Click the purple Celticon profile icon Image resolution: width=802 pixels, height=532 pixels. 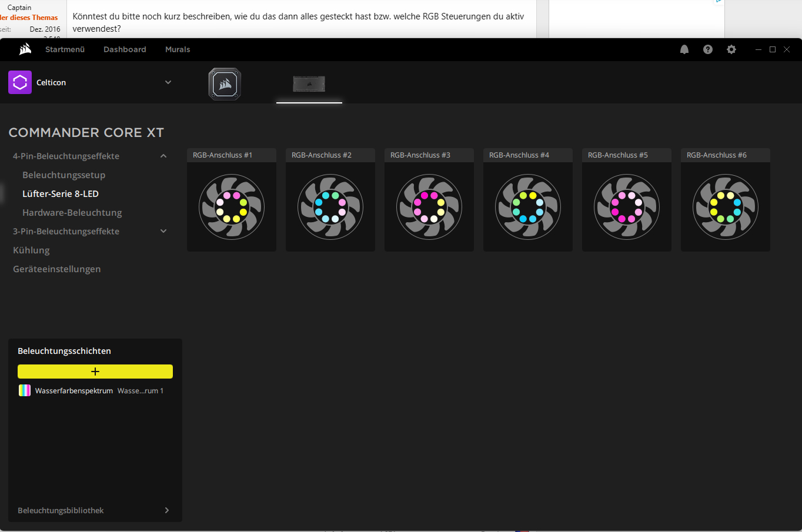pos(20,82)
